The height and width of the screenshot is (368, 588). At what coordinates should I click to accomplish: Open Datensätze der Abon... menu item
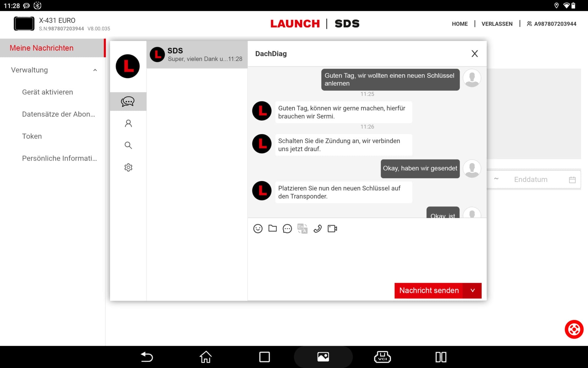(58, 114)
